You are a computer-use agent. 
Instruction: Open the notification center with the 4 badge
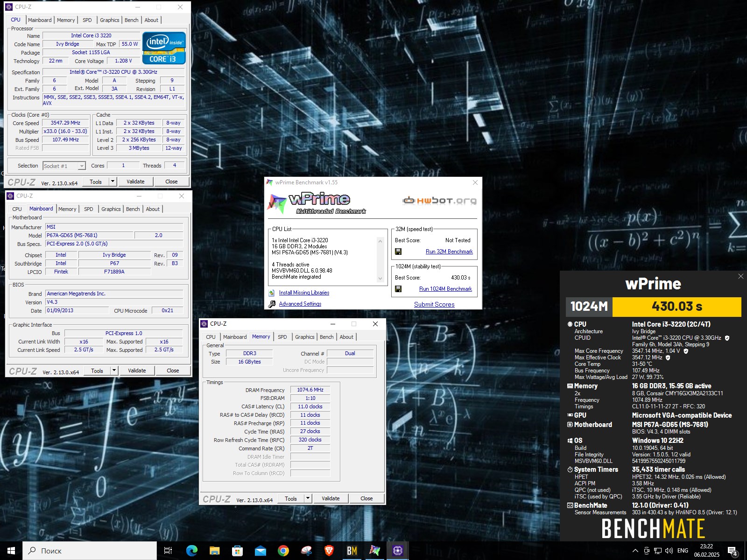[x=733, y=551]
